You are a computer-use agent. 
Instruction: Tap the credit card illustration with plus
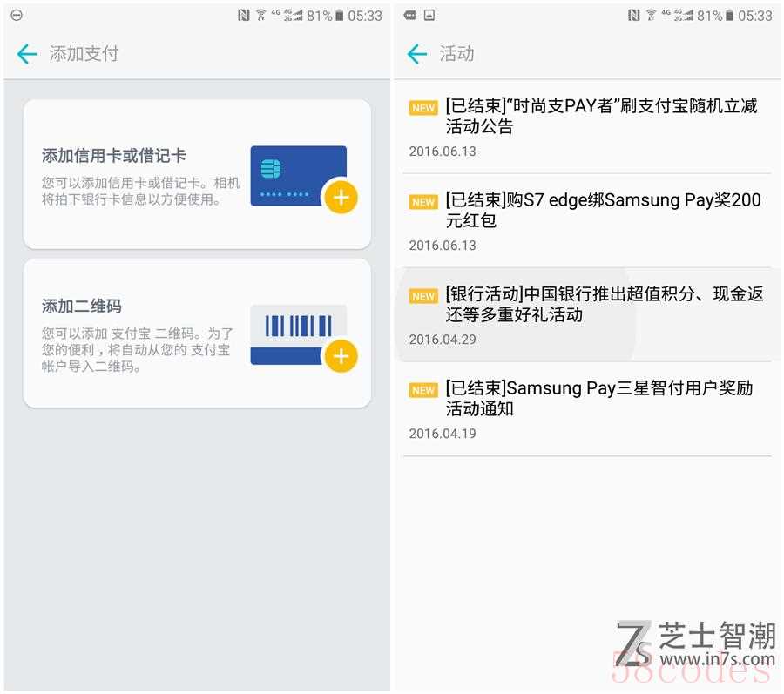[303, 179]
